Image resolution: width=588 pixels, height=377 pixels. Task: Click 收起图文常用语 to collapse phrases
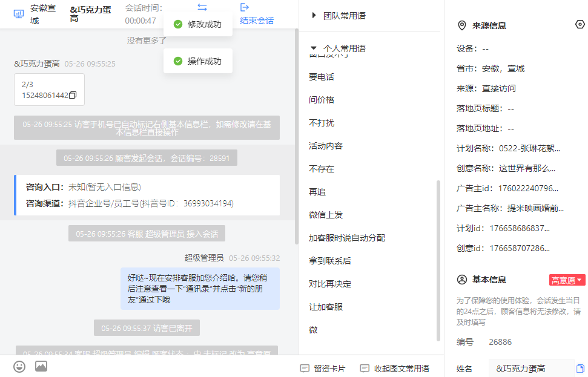point(394,369)
